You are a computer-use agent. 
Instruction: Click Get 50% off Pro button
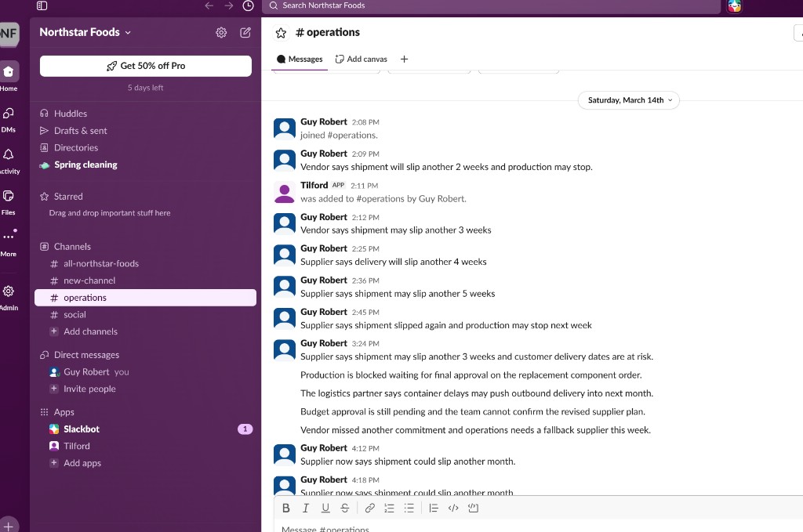(145, 66)
